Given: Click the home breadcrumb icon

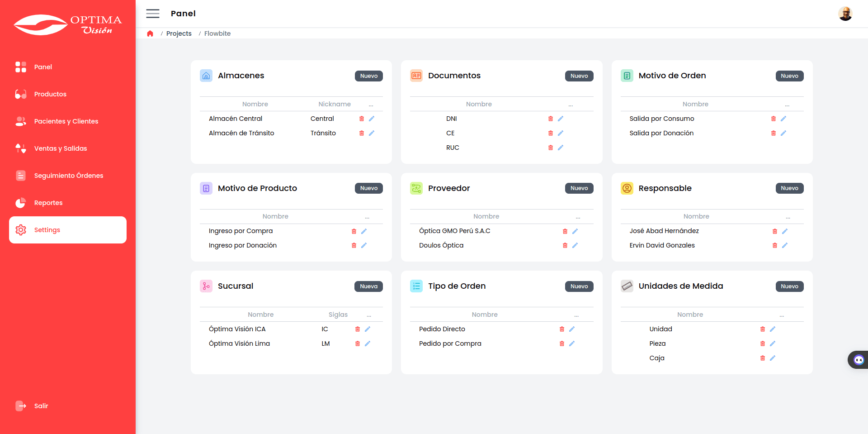Looking at the screenshot, I should point(150,33).
